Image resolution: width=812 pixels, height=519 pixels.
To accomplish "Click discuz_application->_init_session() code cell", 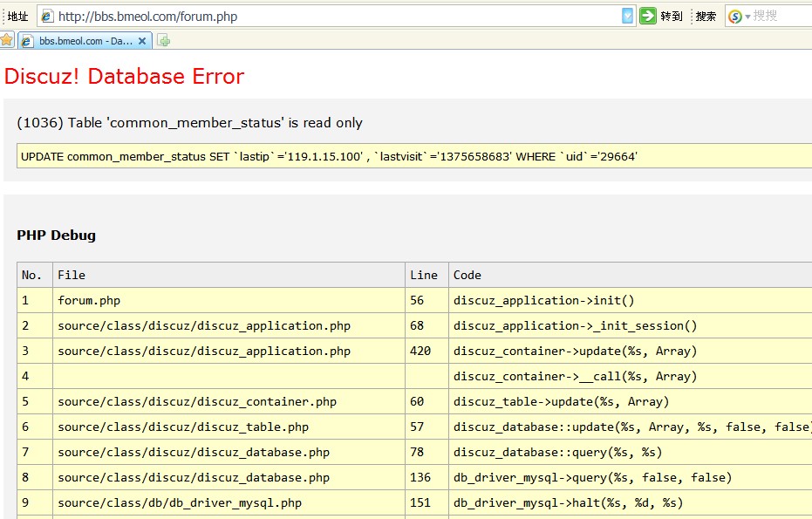I will (x=631, y=326).
